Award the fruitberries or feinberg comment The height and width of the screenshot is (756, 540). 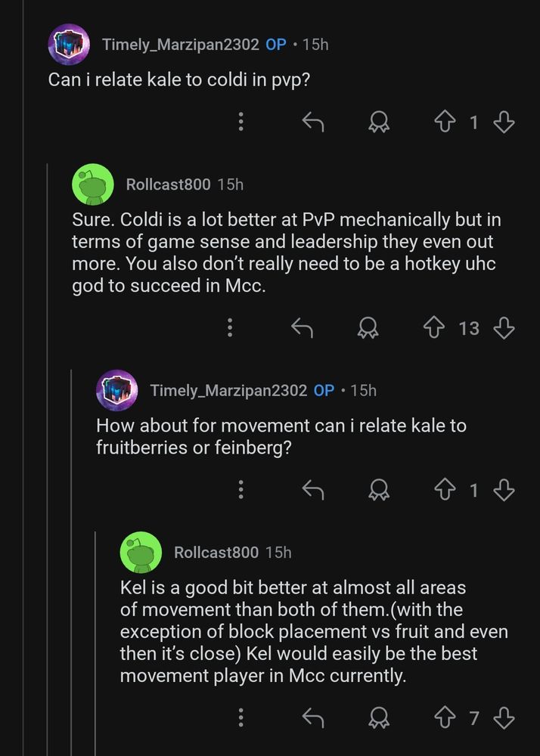(x=377, y=490)
